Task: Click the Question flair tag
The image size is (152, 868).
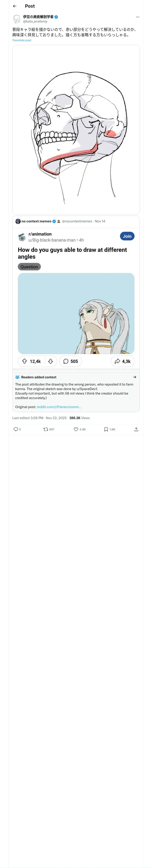Action: (29, 267)
